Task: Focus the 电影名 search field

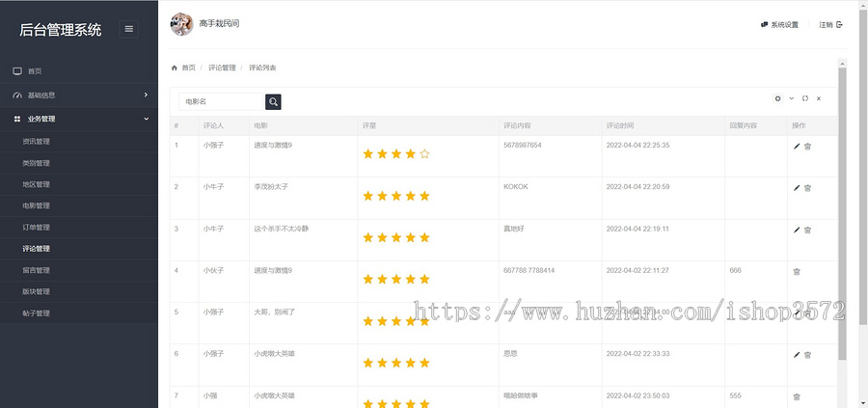Action: [221, 102]
